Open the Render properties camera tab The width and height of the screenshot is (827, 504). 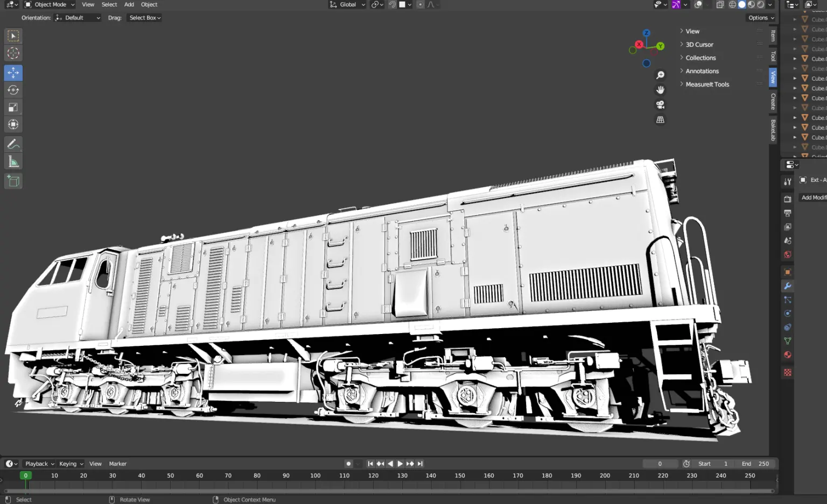788,199
